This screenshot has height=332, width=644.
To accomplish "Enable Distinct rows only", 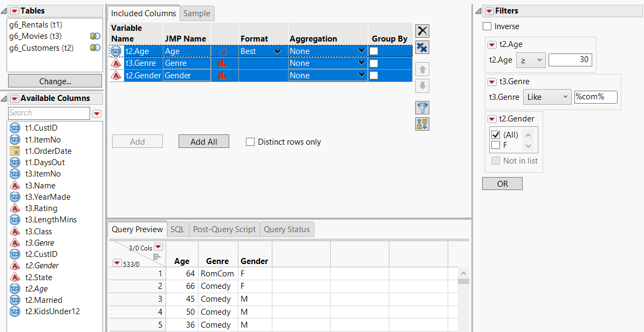I will [250, 142].
